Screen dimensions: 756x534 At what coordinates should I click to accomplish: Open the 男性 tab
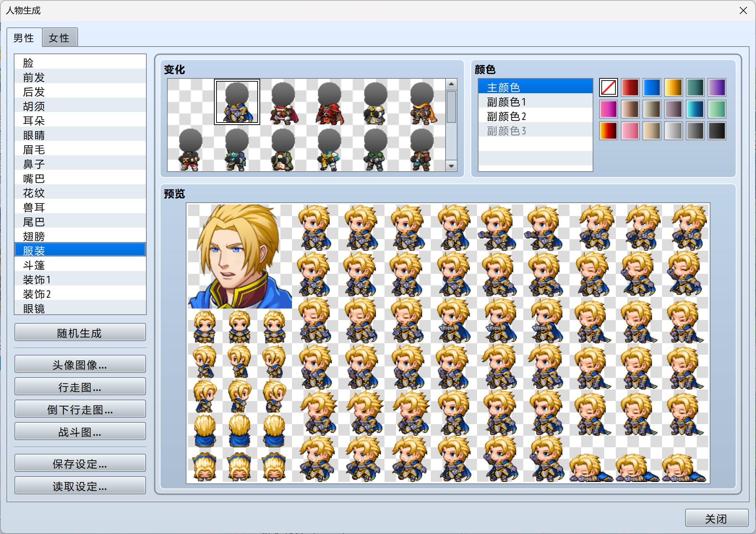click(24, 38)
